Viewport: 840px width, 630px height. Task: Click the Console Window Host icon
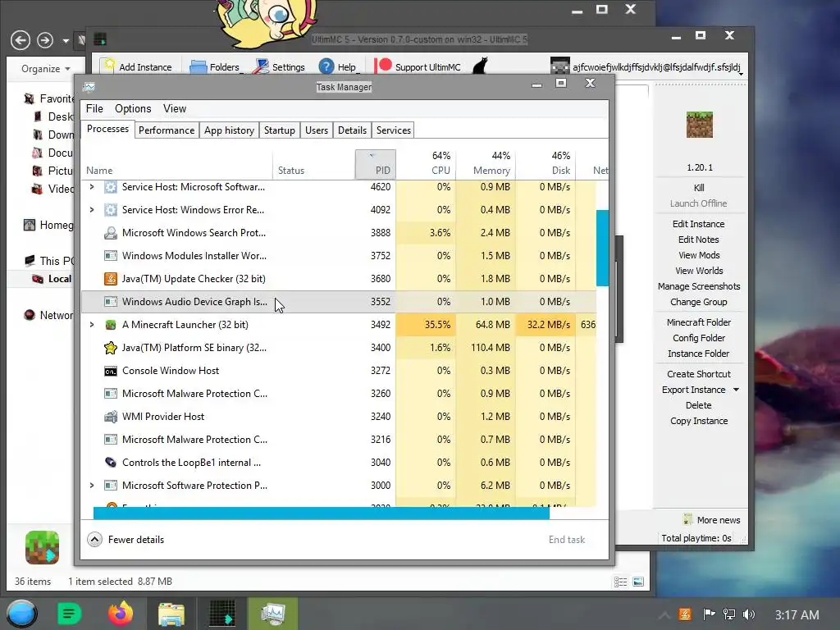point(111,371)
